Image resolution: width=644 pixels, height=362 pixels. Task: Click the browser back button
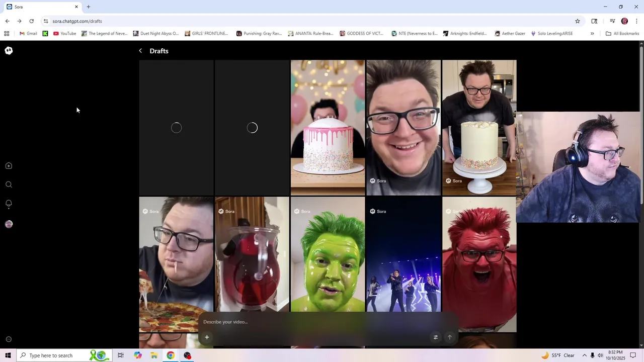tap(7, 21)
